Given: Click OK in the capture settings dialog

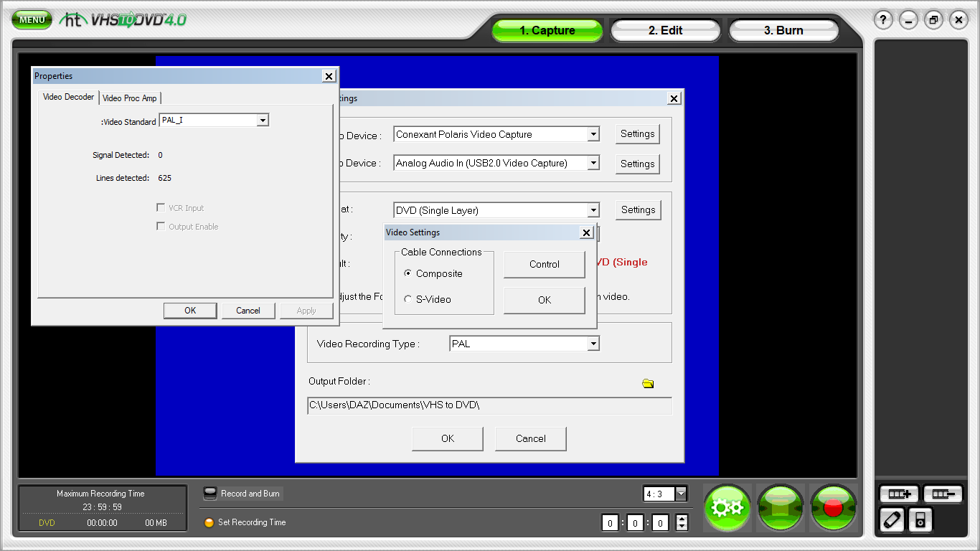Looking at the screenshot, I should pos(448,438).
